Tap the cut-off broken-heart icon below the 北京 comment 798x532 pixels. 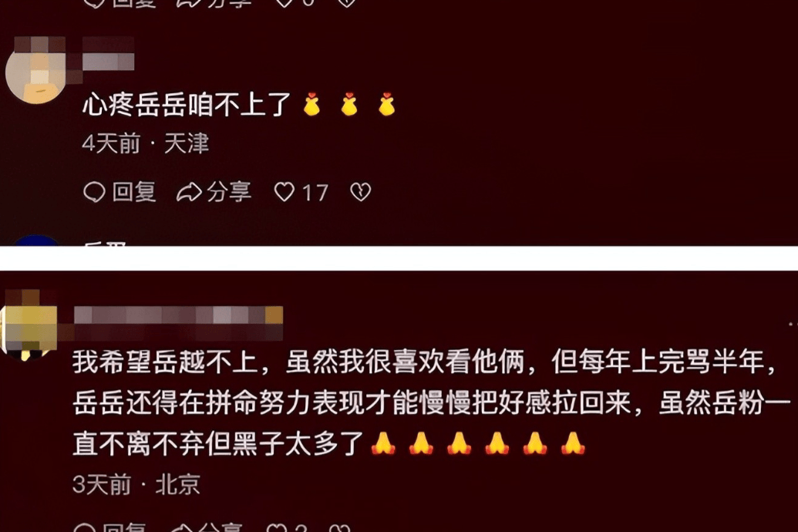[x=340, y=527]
